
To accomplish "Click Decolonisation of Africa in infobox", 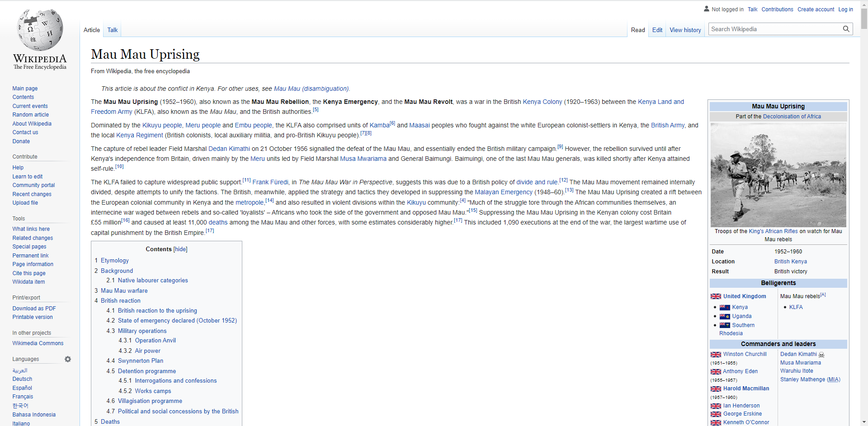I will tap(792, 117).
